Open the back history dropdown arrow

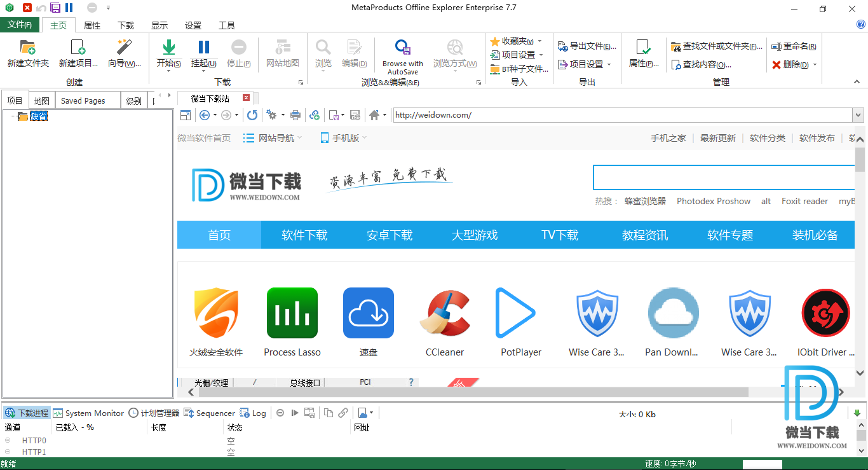pyautogui.click(x=215, y=115)
